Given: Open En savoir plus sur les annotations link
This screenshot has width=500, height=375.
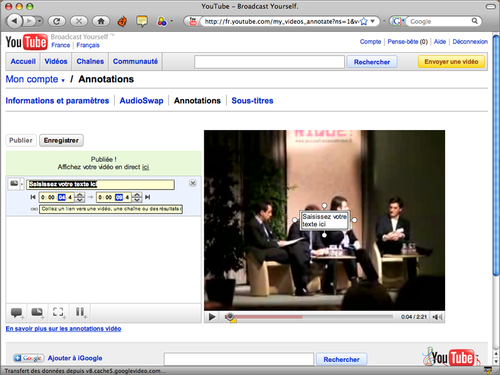Looking at the screenshot, I should point(63,329).
